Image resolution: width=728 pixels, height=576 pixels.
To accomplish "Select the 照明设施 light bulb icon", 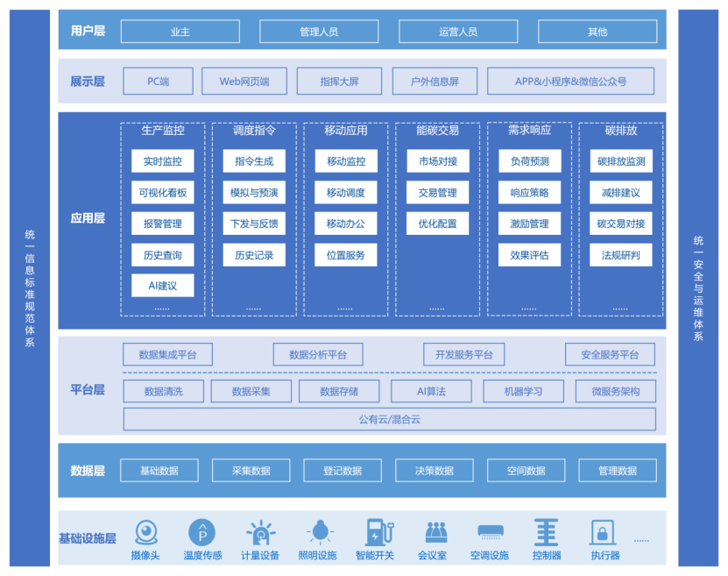I will pos(321,531).
